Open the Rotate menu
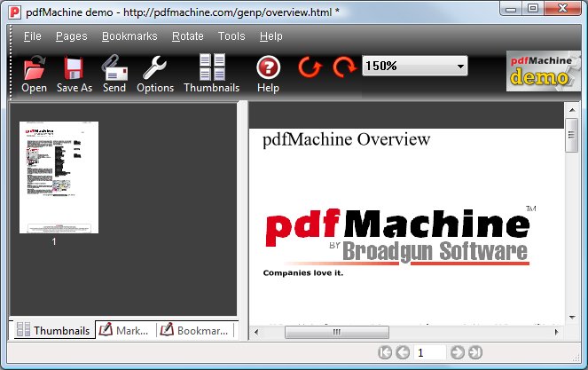The height and width of the screenshot is (370, 588). click(187, 36)
